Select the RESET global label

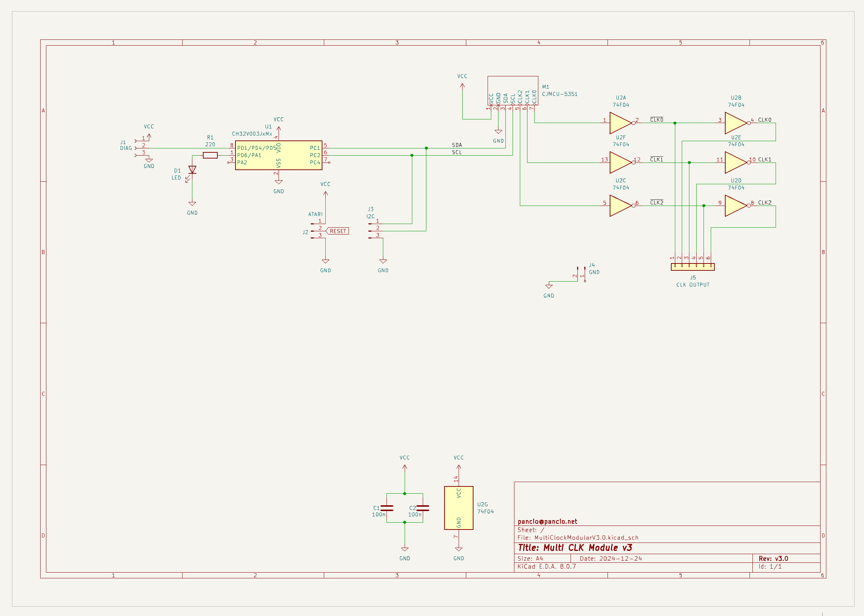[x=338, y=231]
